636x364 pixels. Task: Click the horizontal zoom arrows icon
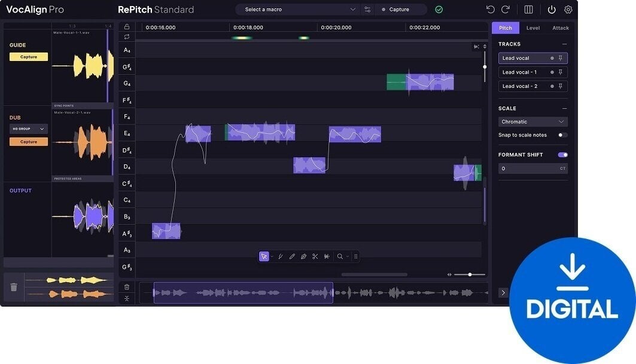449,275
